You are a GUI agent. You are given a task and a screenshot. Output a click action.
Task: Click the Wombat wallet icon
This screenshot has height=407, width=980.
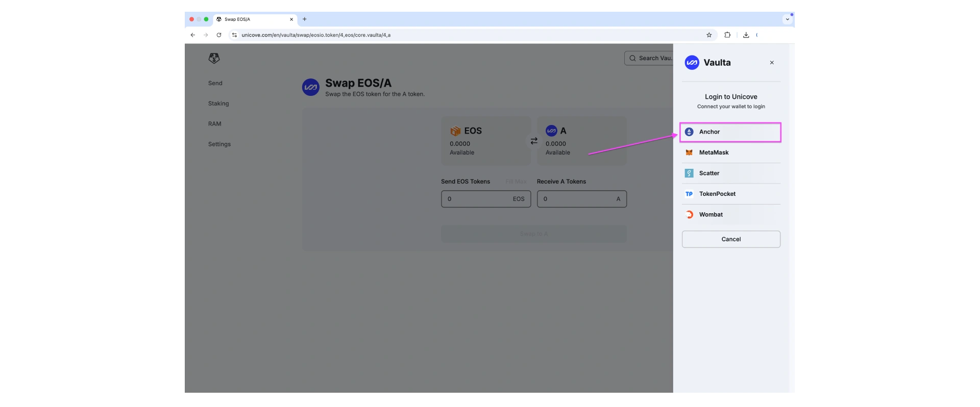689,215
